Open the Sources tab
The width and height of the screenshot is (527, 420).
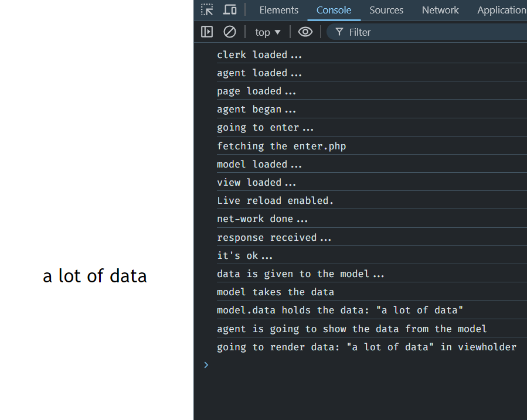(x=386, y=10)
